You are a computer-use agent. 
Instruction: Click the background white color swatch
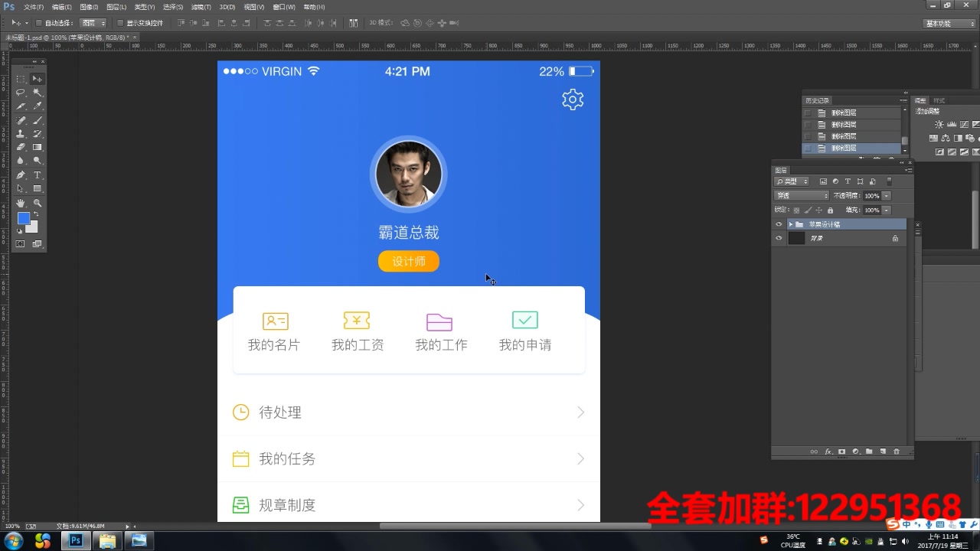click(31, 228)
